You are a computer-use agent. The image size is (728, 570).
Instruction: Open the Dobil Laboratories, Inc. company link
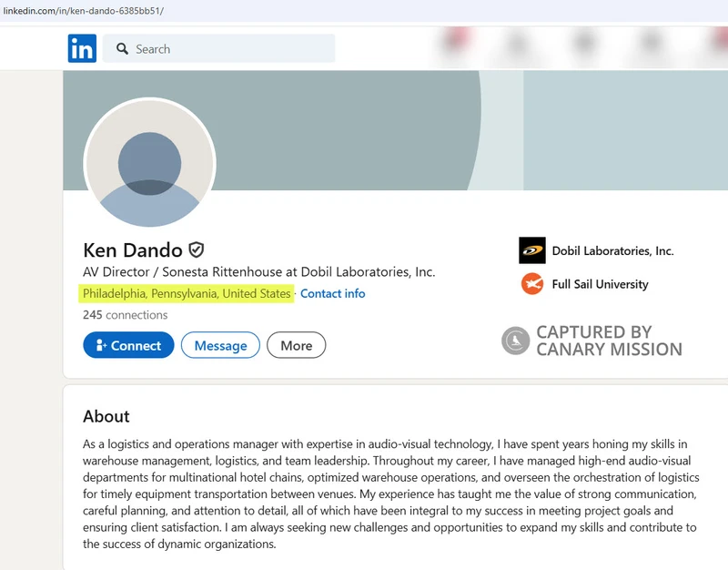(x=612, y=251)
